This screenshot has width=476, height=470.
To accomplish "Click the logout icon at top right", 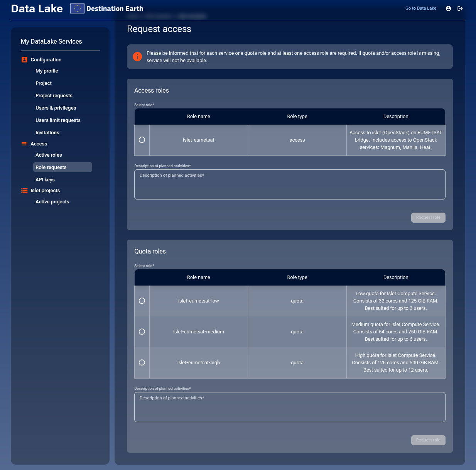I will (460, 8).
